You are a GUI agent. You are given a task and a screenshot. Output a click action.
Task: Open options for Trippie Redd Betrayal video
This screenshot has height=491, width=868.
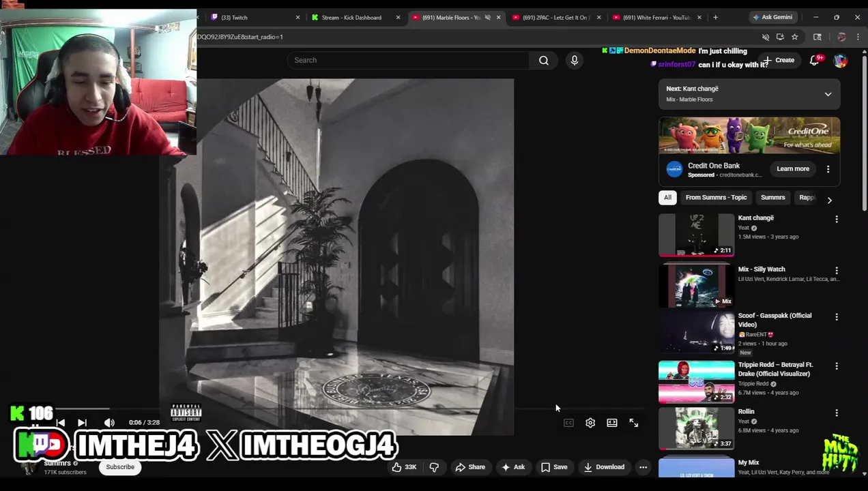pos(837,366)
